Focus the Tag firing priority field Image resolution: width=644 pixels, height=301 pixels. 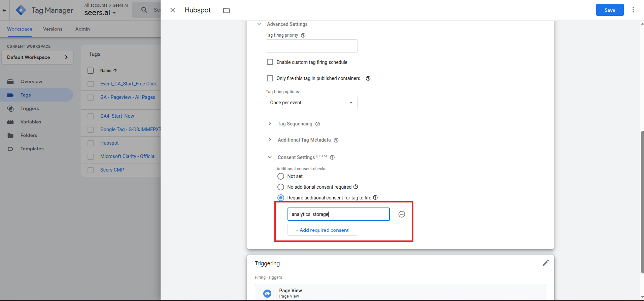pos(311,46)
